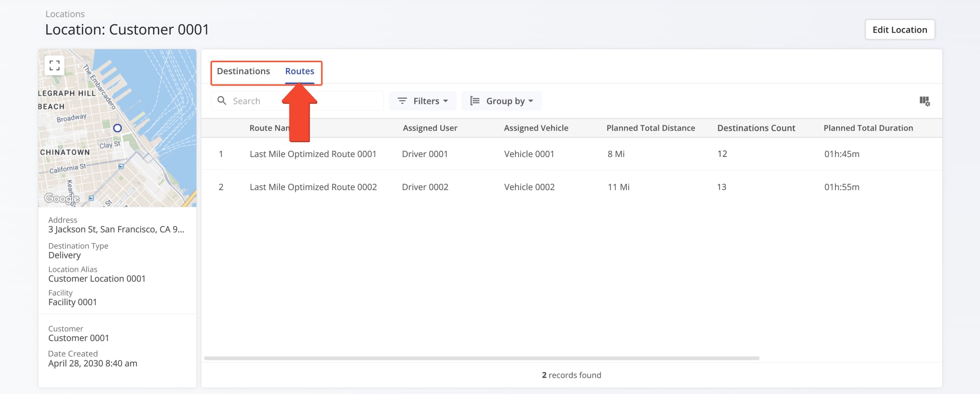Click the 01h:45m duration cell
Viewport: 980px width, 394px height.
point(842,154)
